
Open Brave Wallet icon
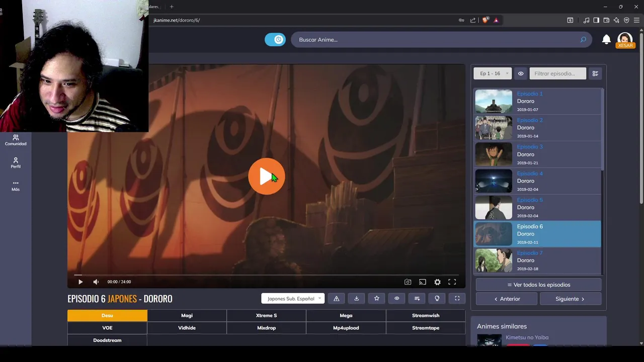606,20
